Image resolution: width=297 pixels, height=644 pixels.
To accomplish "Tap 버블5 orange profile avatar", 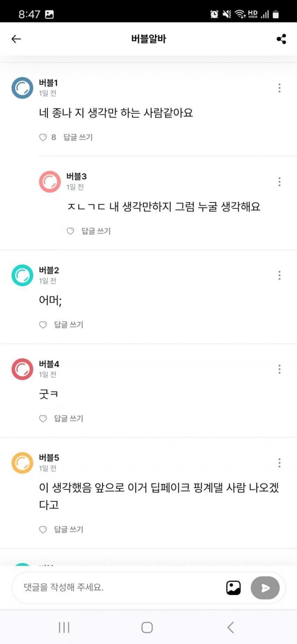I will 22,463.
